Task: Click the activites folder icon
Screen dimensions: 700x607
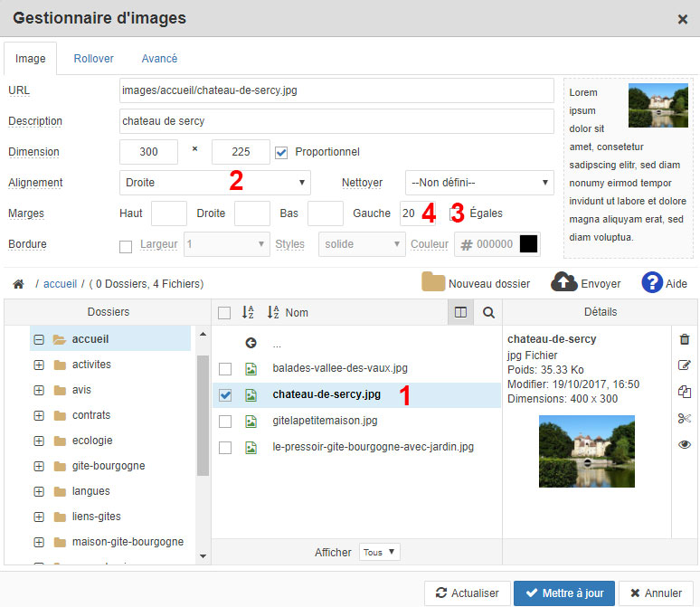Action: (60, 365)
